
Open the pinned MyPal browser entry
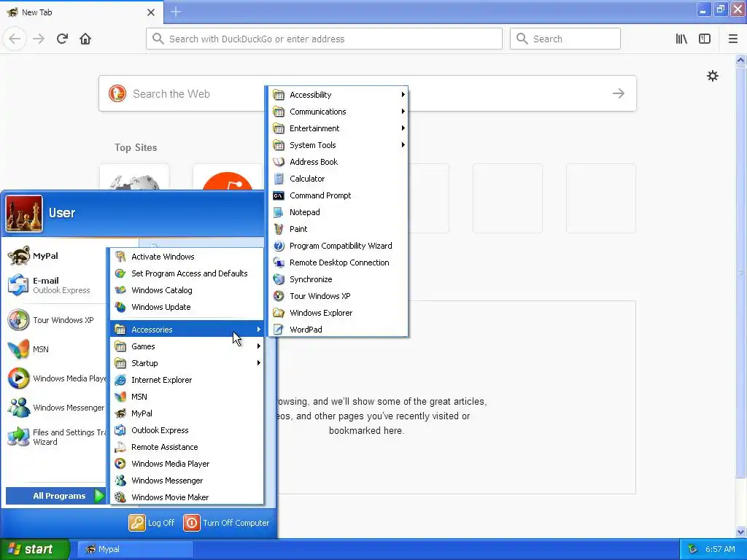(55, 256)
